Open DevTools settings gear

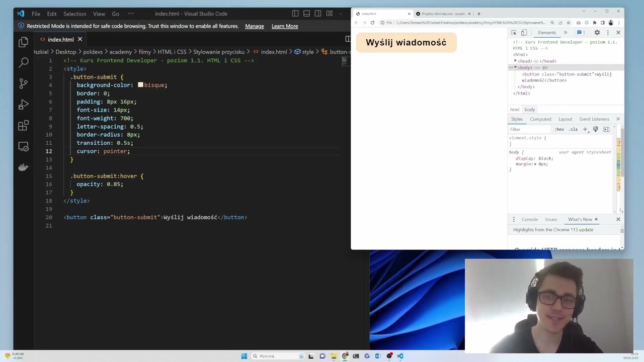[597, 33]
